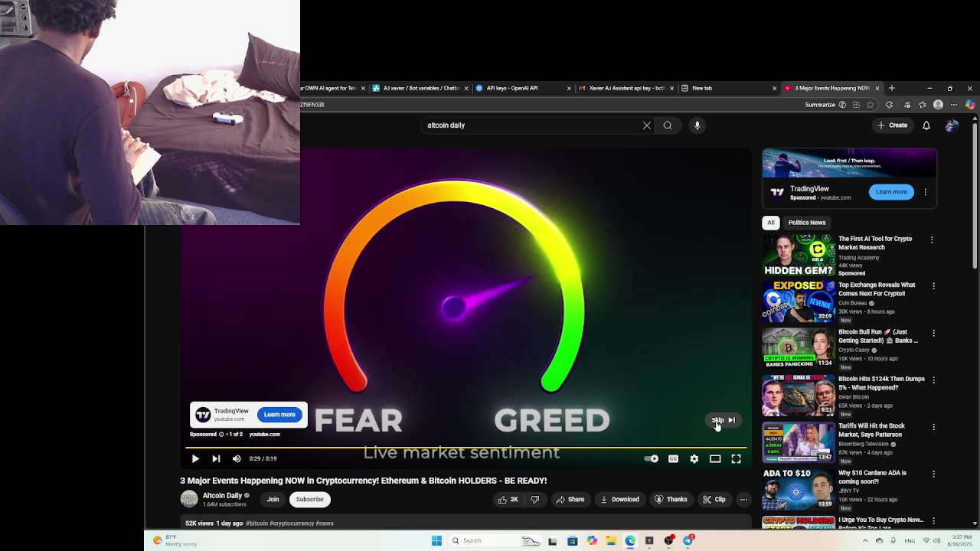Mute the video volume icon
This screenshot has height=551, width=980.
237,458
